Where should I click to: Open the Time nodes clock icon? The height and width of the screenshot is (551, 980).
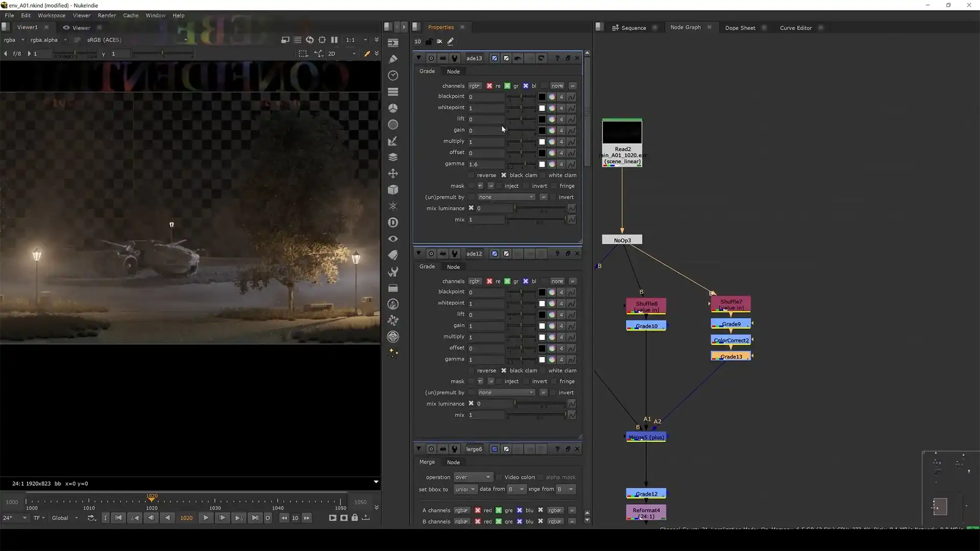(393, 76)
